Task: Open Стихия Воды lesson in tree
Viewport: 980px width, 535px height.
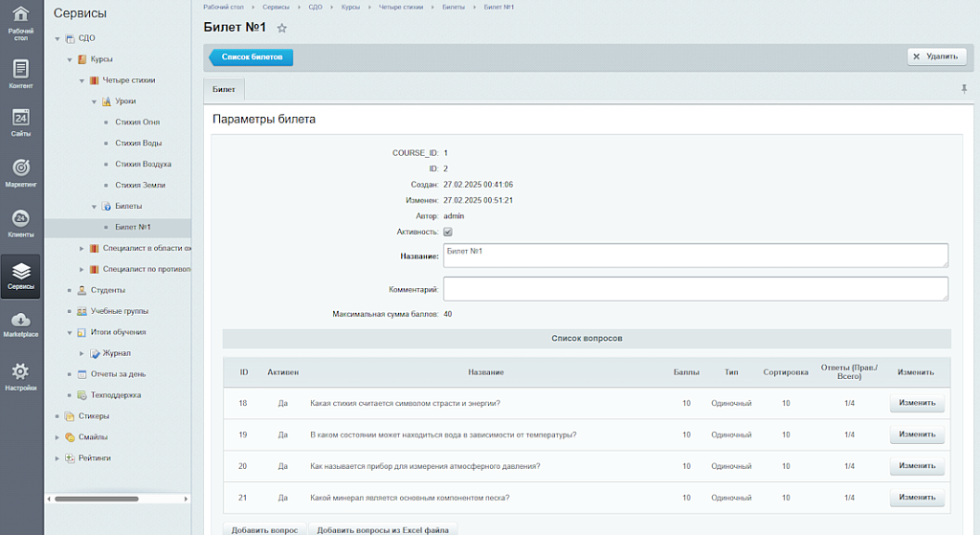Action: pos(138,144)
